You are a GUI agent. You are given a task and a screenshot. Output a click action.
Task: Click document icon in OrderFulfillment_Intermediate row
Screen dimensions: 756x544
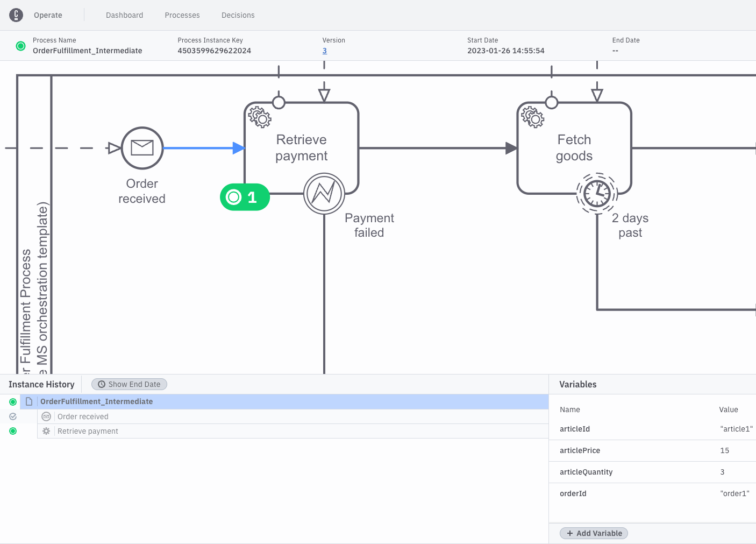pyautogui.click(x=29, y=401)
